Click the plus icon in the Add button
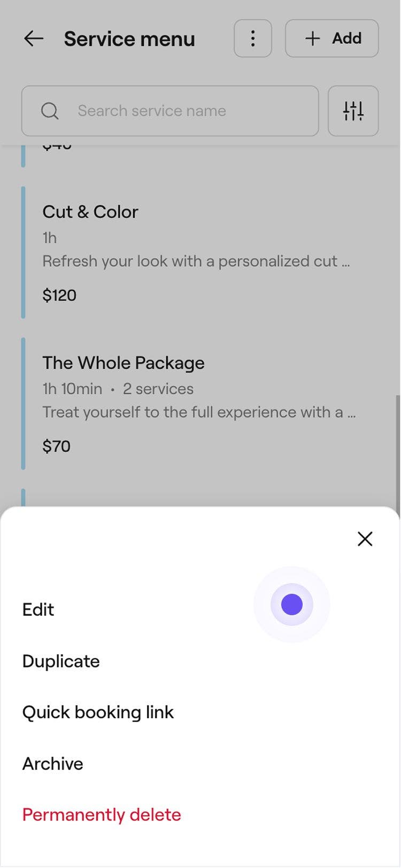Viewport: 401px width, 868px height. click(x=312, y=38)
